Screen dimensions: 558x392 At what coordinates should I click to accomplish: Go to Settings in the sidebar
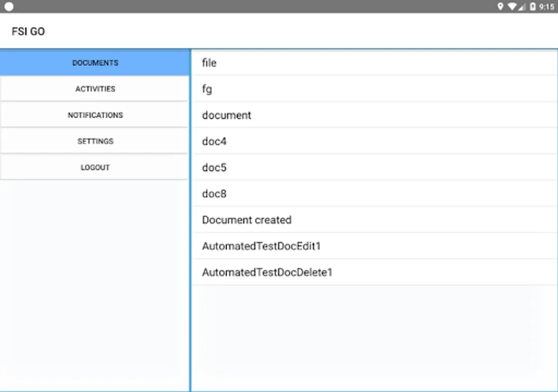tap(95, 141)
